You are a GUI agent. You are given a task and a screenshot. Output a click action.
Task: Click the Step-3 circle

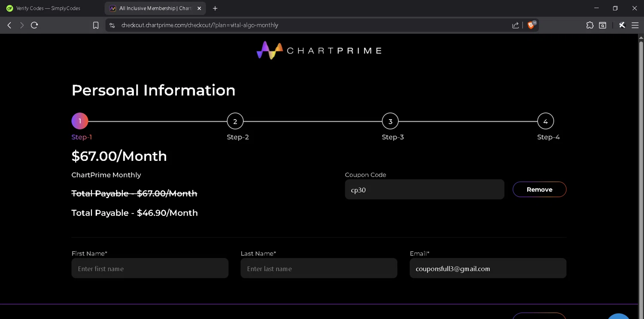390,121
